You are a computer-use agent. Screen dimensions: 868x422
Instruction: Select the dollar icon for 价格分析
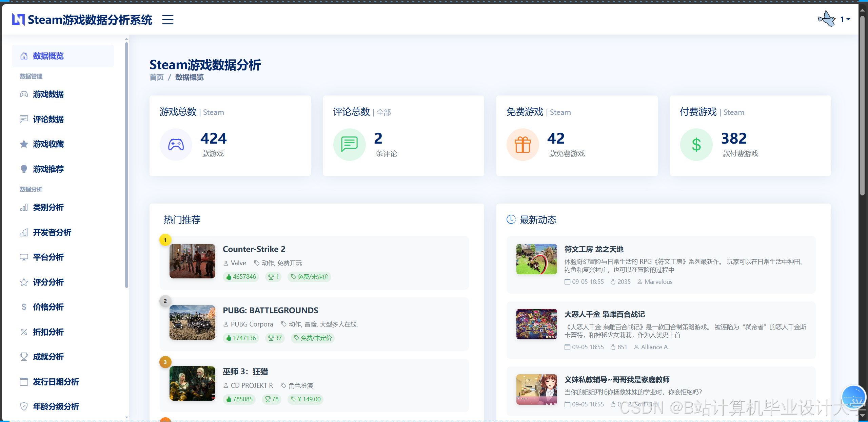24,307
